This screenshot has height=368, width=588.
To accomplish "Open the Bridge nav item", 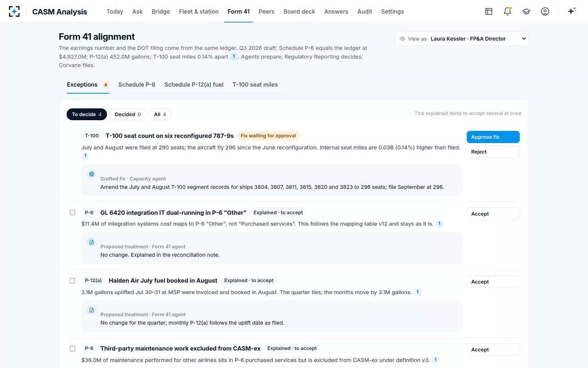I will (161, 11).
